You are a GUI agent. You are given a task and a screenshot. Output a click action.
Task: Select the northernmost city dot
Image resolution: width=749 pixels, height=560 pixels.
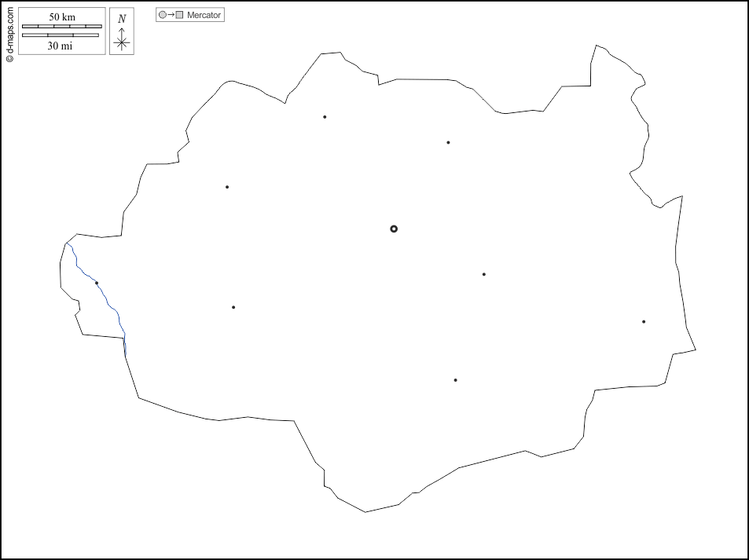(325, 117)
